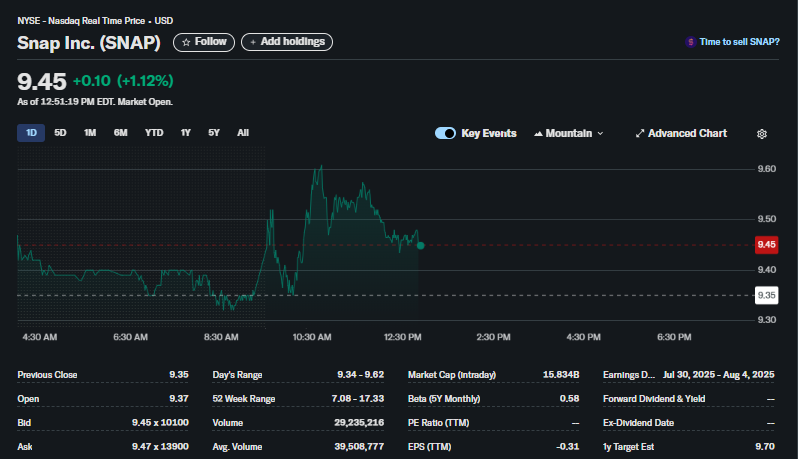
Task: Select the 6M time range
Action: [x=121, y=133]
